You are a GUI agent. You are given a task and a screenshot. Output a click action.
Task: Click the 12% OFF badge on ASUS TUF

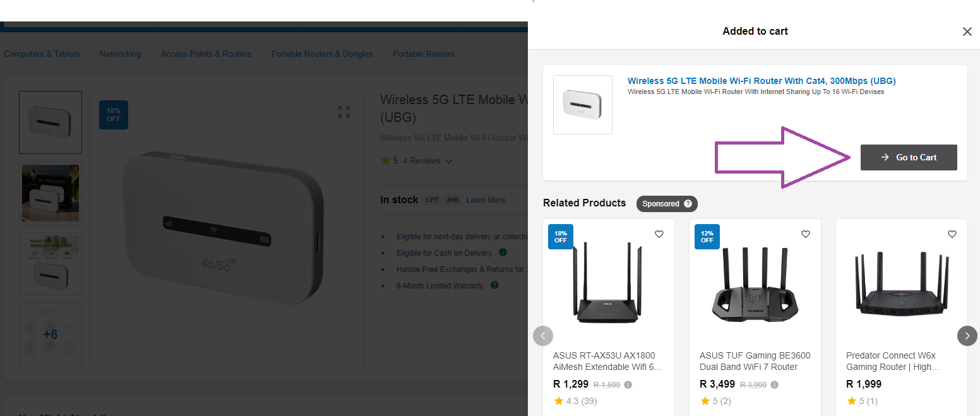coord(707,237)
